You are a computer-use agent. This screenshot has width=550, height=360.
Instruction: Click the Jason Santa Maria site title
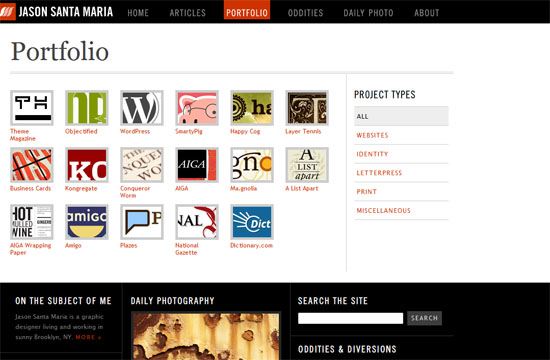tap(66, 12)
